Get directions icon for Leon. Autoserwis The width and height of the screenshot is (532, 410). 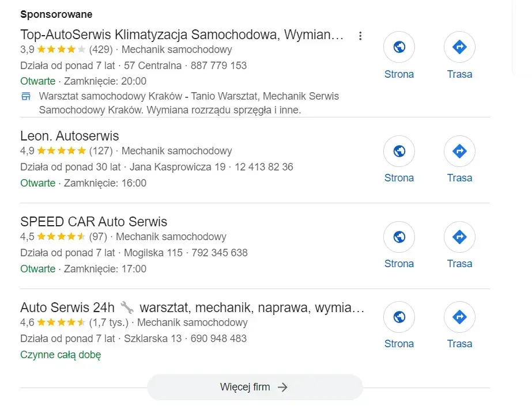[459, 151]
